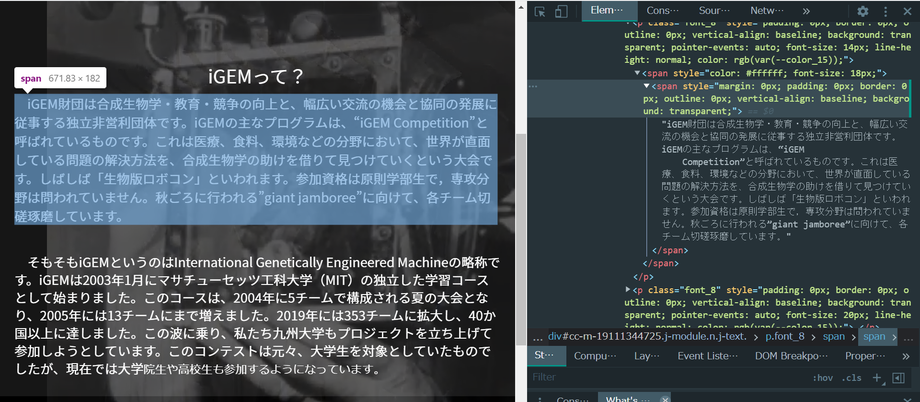Screen dimensions: 920x402
Task: Select the p.font_8 breadcrumb
Action: (786, 337)
